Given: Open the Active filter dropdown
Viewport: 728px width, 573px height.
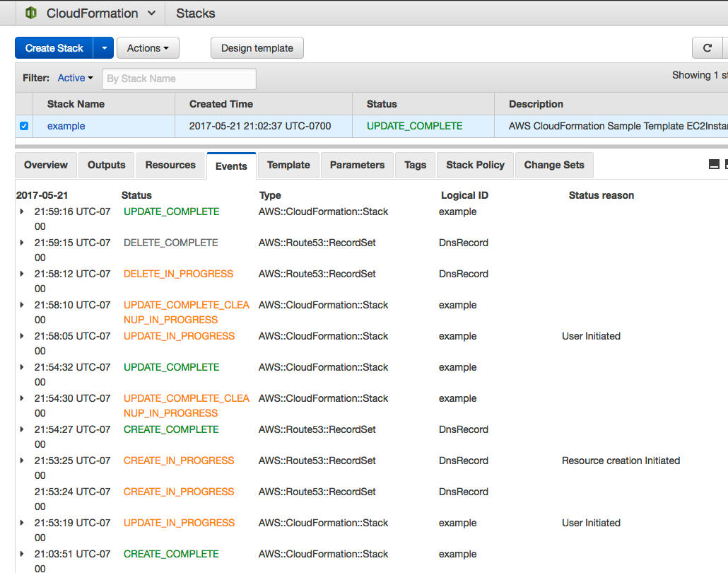Looking at the screenshot, I should [75, 78].
